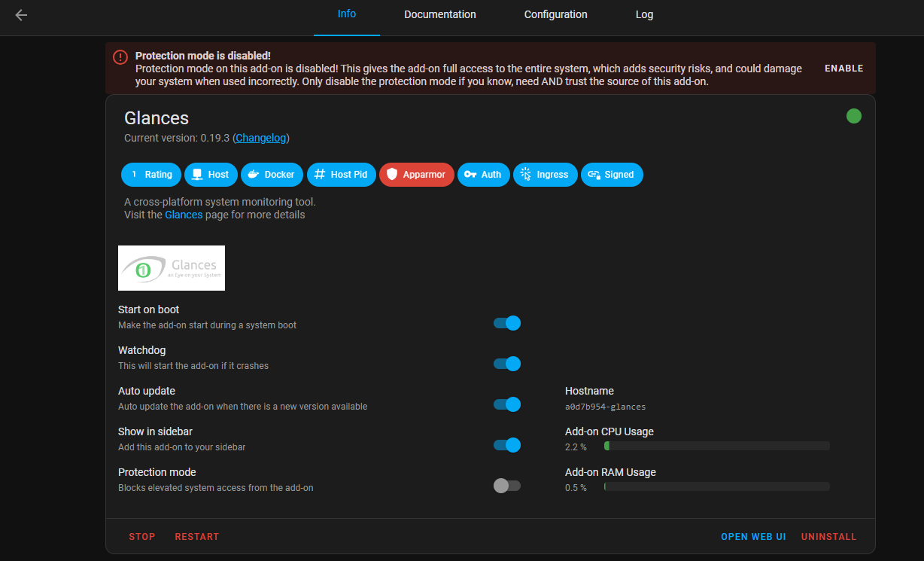
Task: Switch to the Configuration tab
Action: coord(555,14)
